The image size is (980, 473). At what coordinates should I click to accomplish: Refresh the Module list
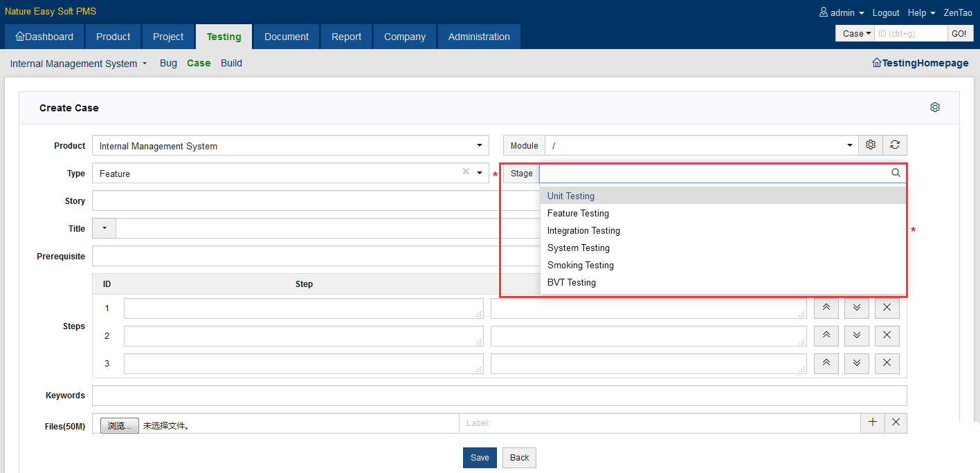coord(895,145)
